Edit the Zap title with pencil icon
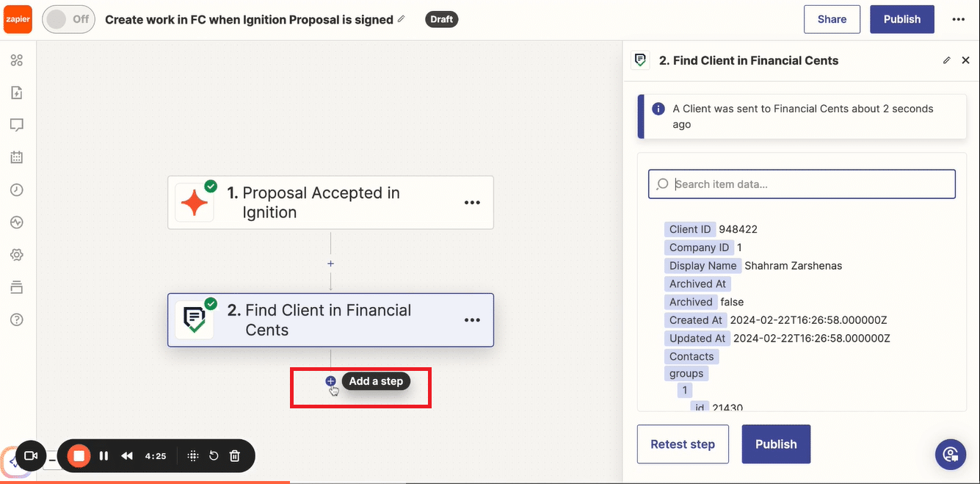980x484 pixels. pos(402,19)
